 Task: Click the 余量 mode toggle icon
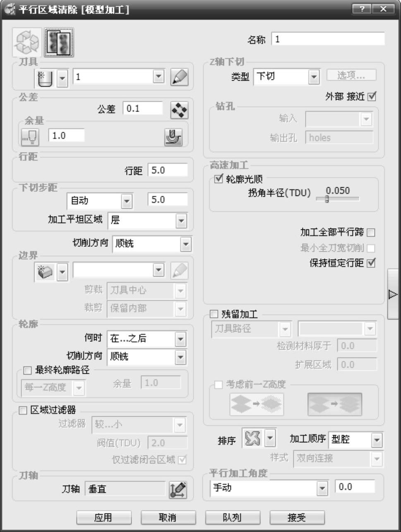point(30,136)
